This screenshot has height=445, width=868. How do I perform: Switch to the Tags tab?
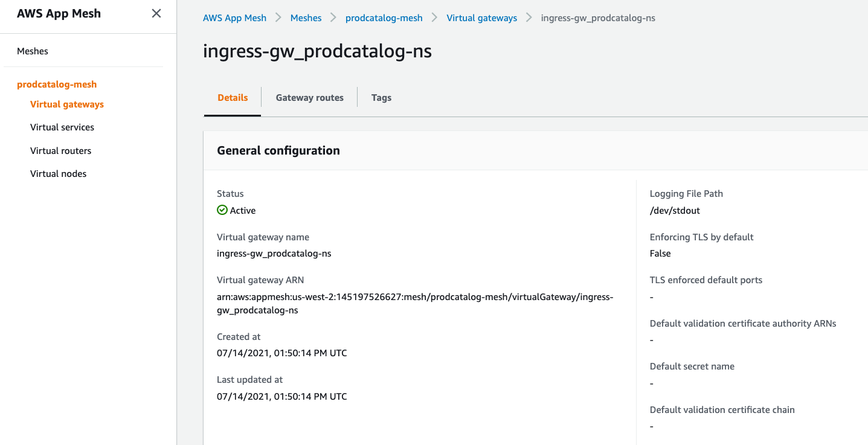[x=381, y=98]
